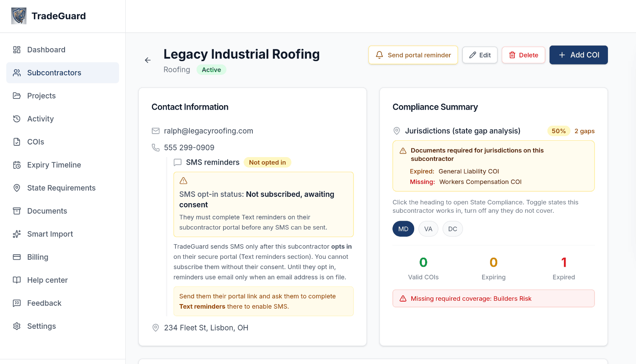The width and height of the screenshot is (636, 364).
Task: Click the Subcontractors people icon
Action: pyautogui.click(x=17, y=73)
